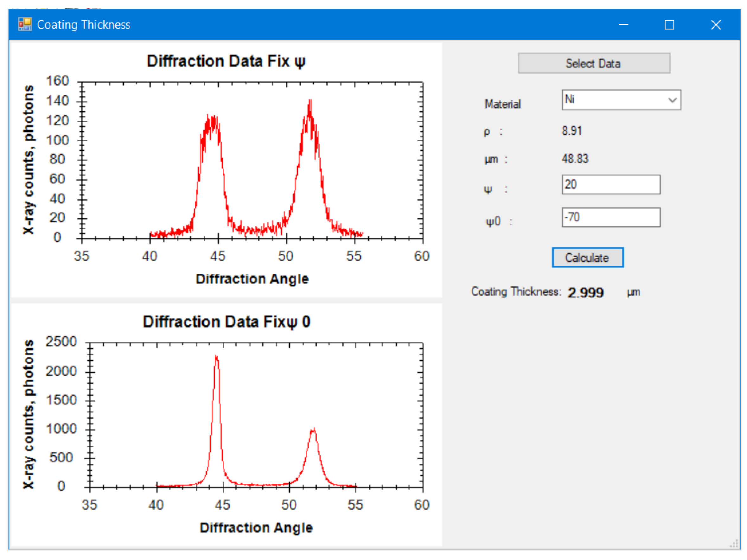Minimize the Coating Thickness window
This screenshot has width=747, height=560.
(623, 25)
